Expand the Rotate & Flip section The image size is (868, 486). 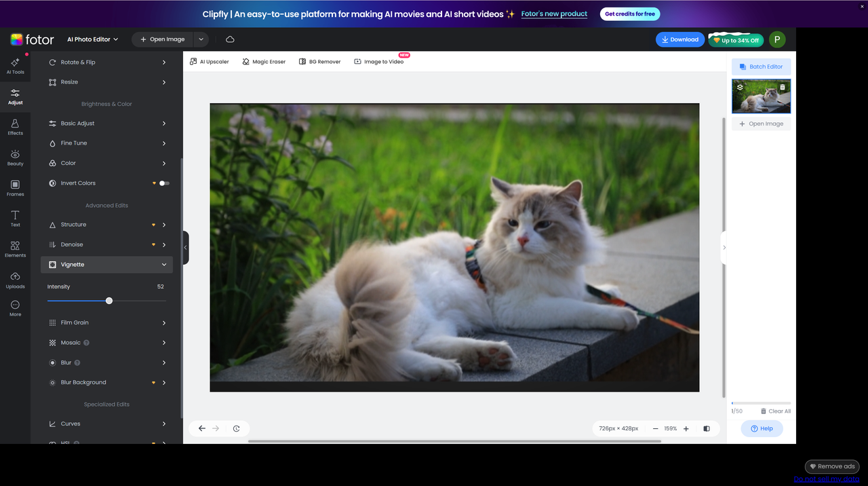point(106,62)
